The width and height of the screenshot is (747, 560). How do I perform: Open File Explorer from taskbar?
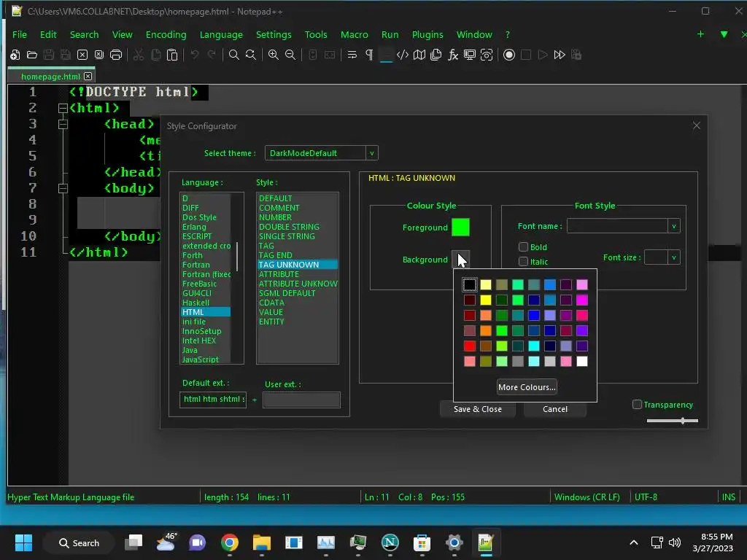pos(262,542)
